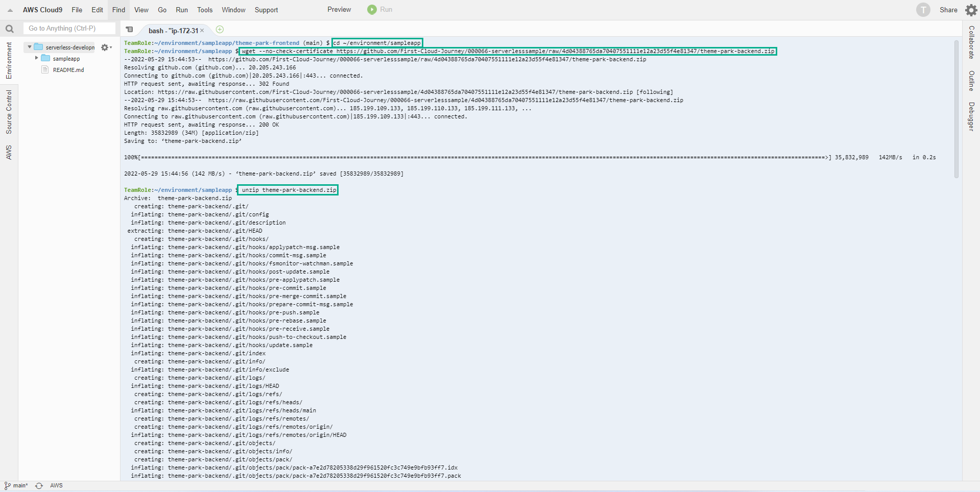Image resolution: width=980 pixels, height=492 pixels.
Task: Select the sampleapp folder
Action: click(66, 59)
